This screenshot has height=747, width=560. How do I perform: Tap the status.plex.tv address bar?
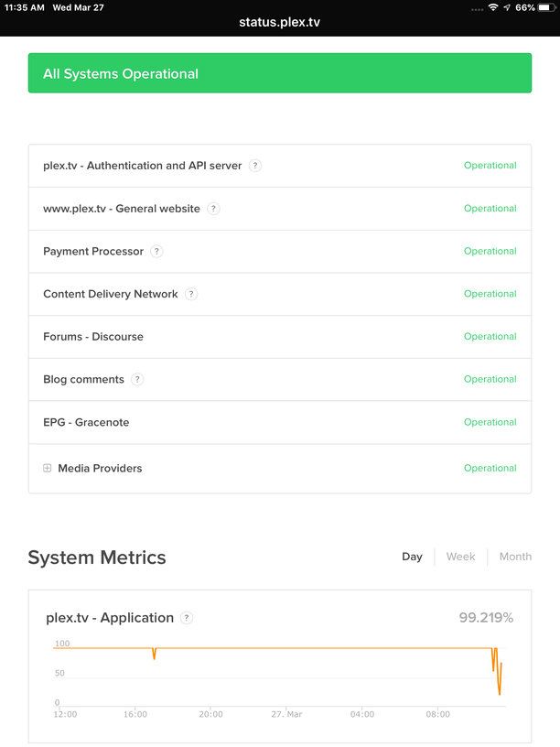point(280,22)
